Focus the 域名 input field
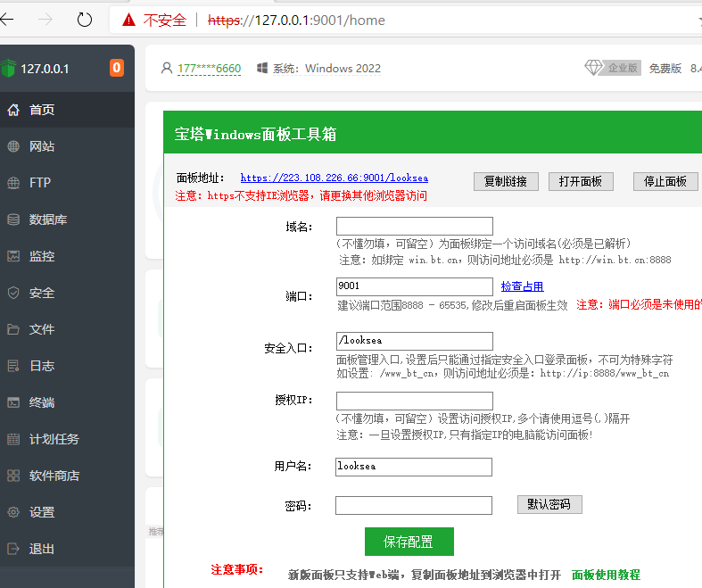702x588 pixels. pos(414,227)
